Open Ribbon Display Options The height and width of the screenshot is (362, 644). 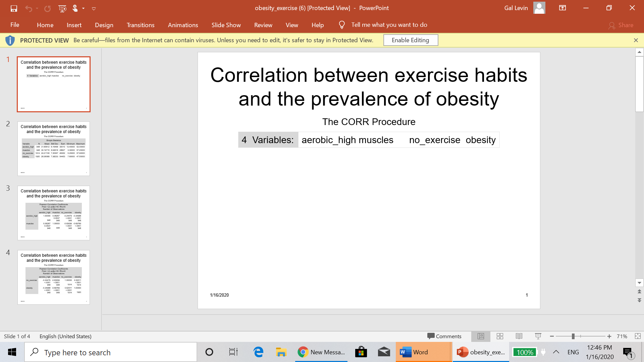click(x=562, y=8)
